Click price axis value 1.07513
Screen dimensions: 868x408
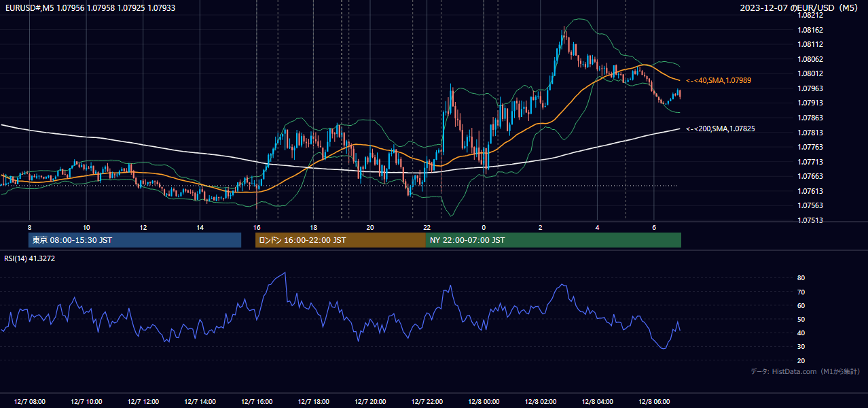(x=810, y=220)
